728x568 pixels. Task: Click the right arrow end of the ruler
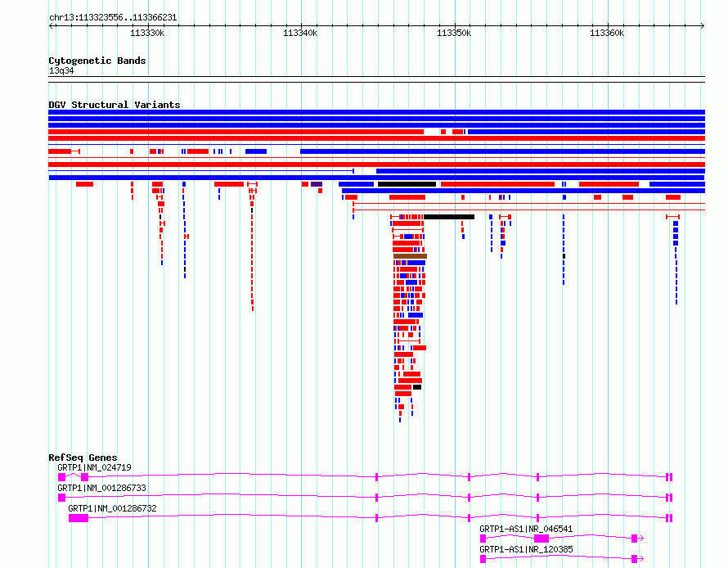[703, 26]
